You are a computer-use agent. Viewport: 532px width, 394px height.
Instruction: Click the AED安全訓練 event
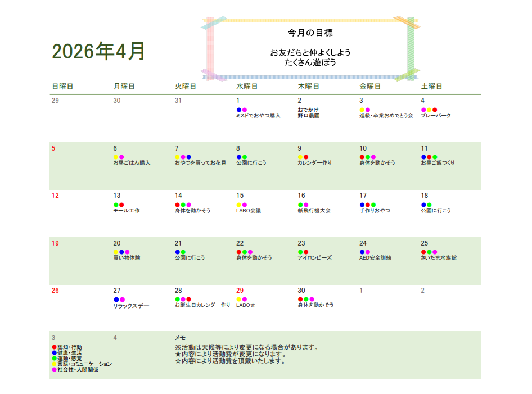tap(375, 257)
